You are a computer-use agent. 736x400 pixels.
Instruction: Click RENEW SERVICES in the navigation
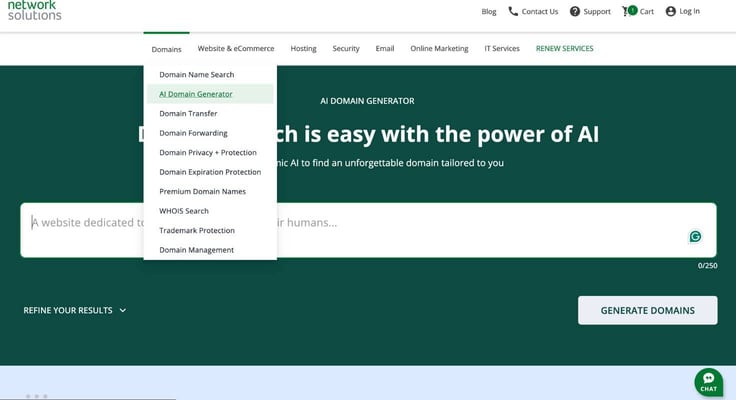564,48
